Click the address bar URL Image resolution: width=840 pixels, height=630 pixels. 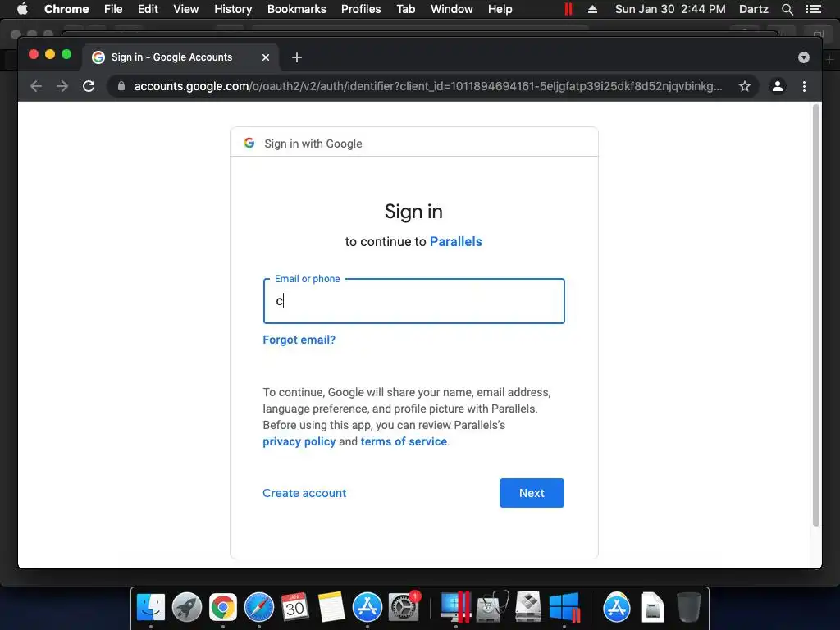[428, 86]
